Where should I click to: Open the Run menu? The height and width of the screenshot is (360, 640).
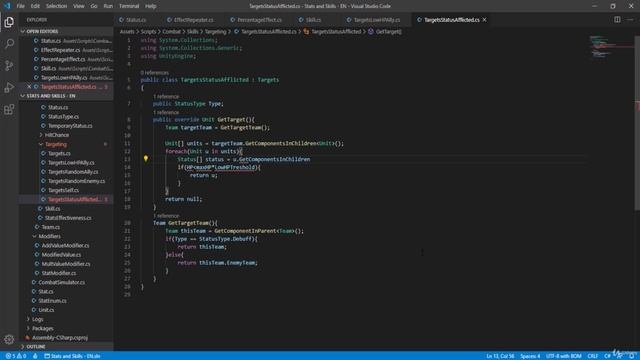point(108,6)
